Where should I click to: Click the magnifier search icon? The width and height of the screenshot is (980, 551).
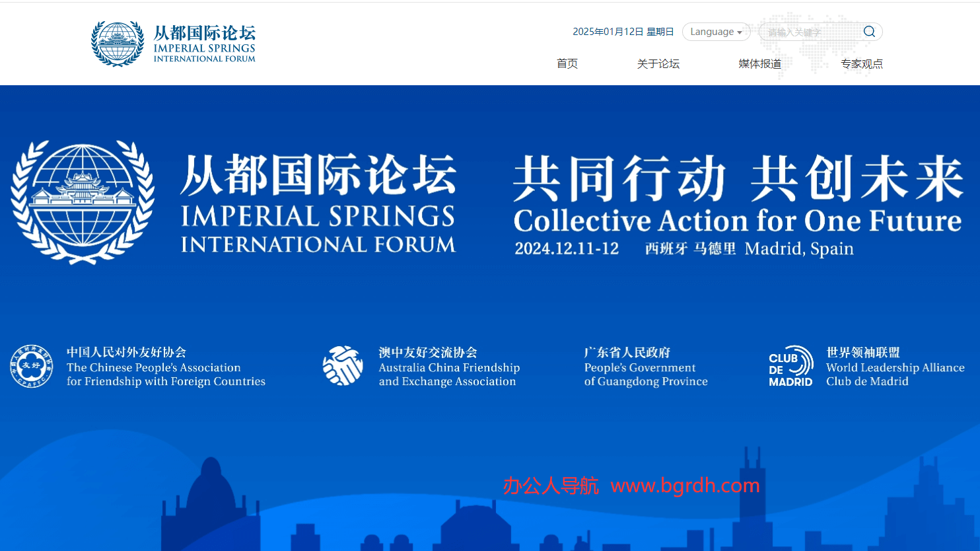click(869, 32)
